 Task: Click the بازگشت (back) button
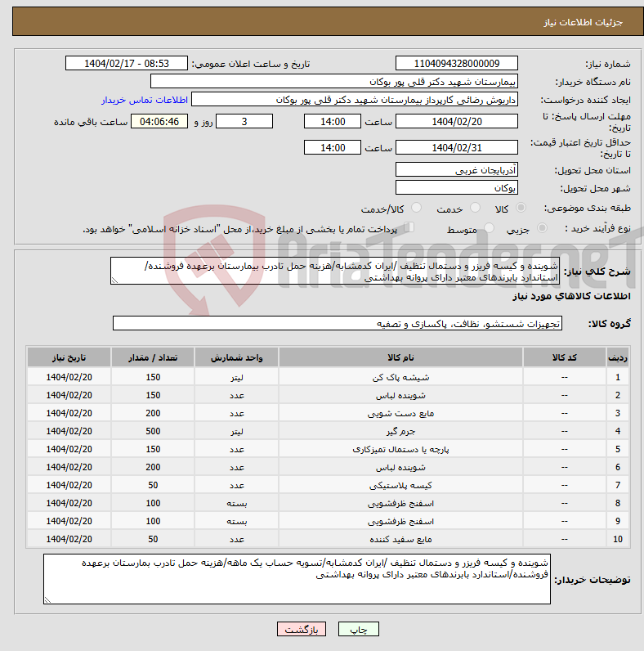point(302,630)
